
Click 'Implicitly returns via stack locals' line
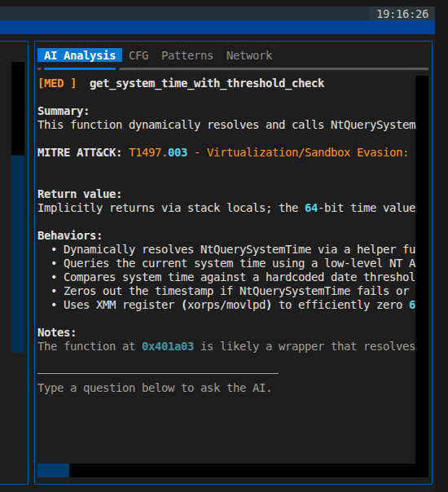click(x=226, y=208)
